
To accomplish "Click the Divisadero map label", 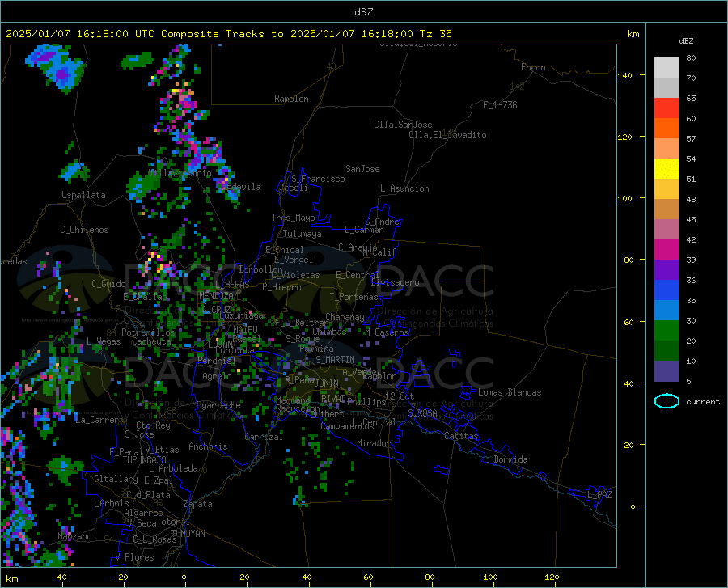I will tap(395, 282).
